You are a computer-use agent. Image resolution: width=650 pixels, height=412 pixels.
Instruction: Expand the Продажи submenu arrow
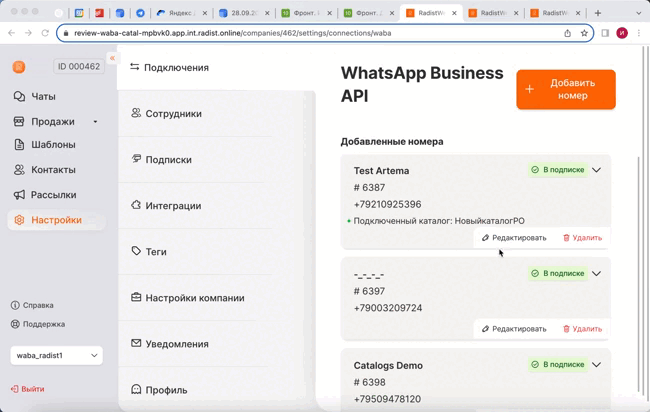[x=95, y=121]
